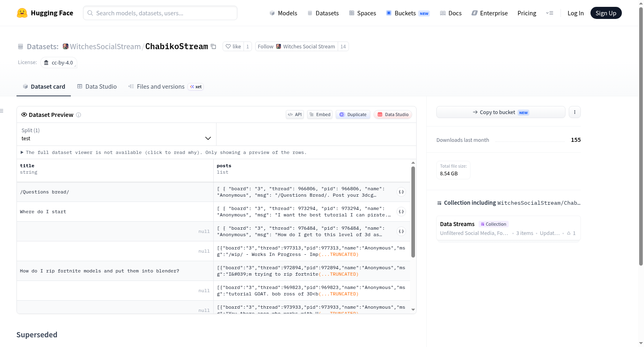This screenshot has height=347, width=644.
Task: Open the Models page
Action: pyautogui.click(x=283, y=13)
